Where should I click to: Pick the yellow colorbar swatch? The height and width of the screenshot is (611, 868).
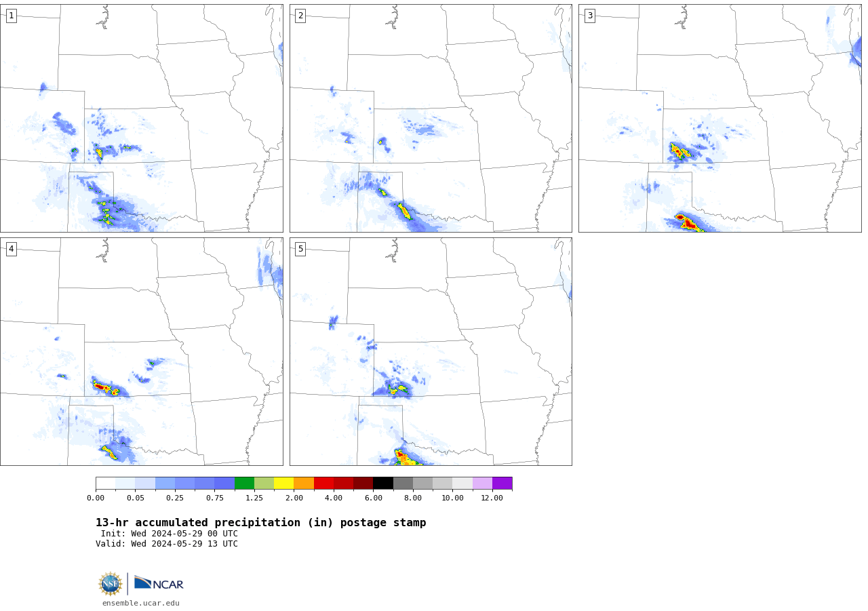pyautogui.click(x=284, y=484)
